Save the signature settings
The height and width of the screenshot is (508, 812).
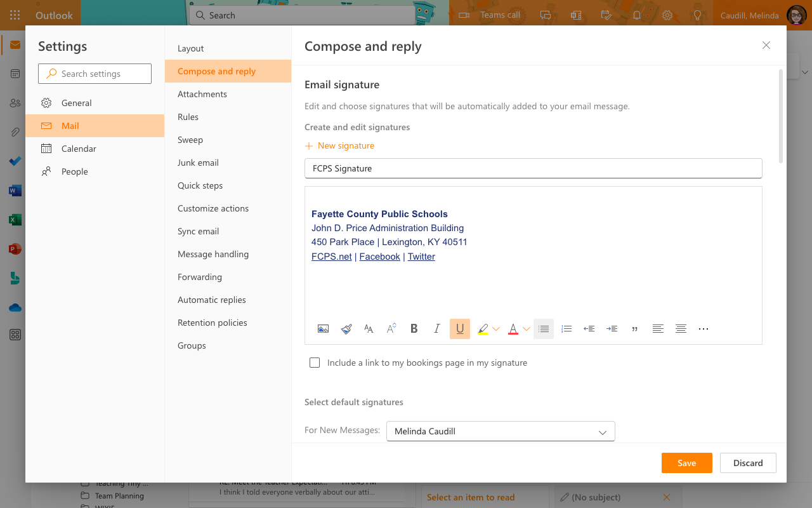[x=687, y=463]
